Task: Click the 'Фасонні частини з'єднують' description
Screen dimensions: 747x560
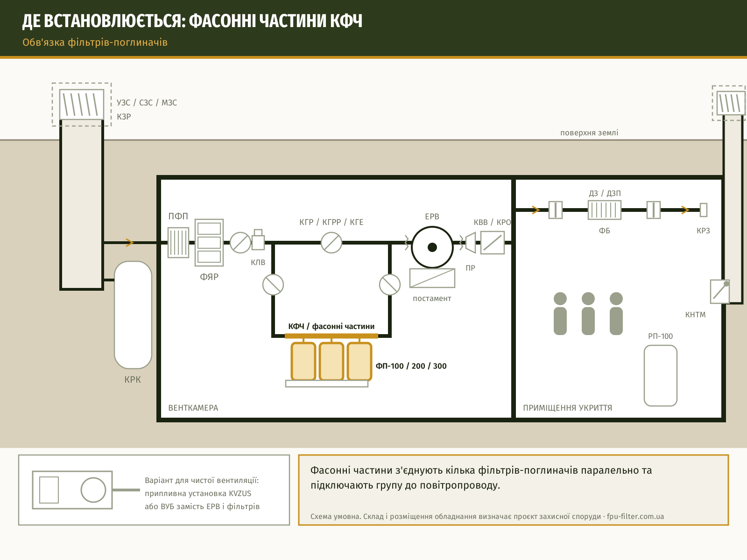Action: pos(481,477)
